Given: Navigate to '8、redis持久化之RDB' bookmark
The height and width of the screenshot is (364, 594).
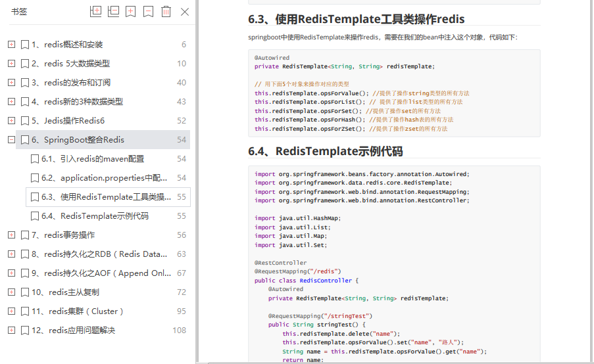Looking at the screenshot, I should [x=99, y=254].
